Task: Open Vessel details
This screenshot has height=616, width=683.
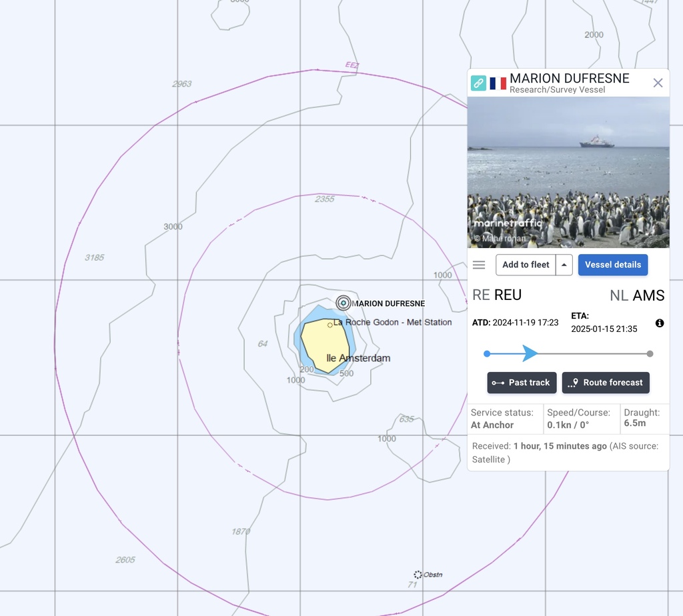Action: (613, 265)
